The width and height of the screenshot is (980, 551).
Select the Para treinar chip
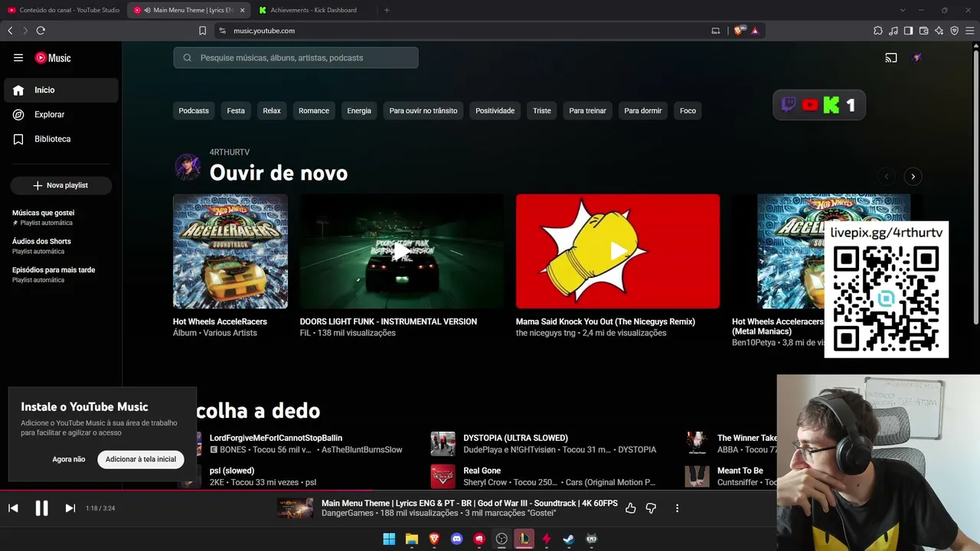point(587,111)
